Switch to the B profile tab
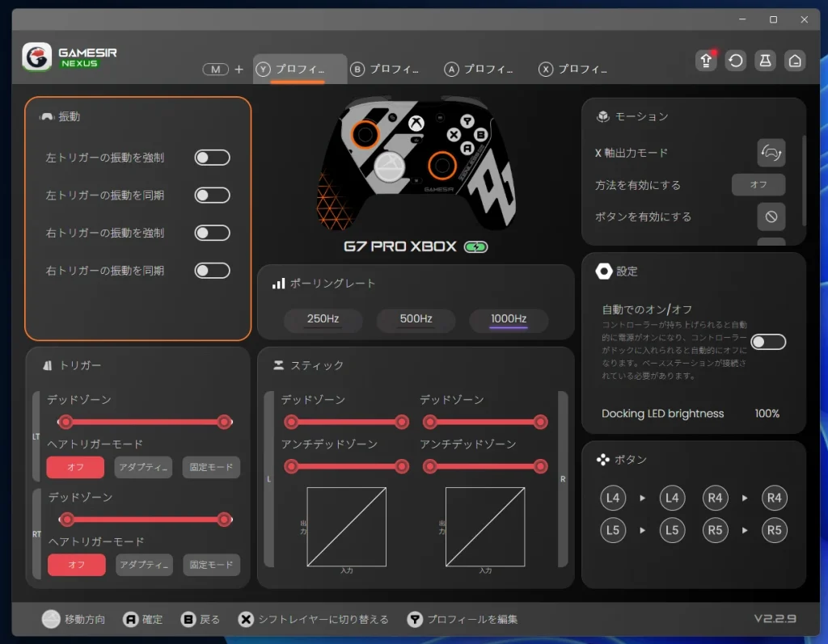Screen dimensions: 828x644 point(385,69)
